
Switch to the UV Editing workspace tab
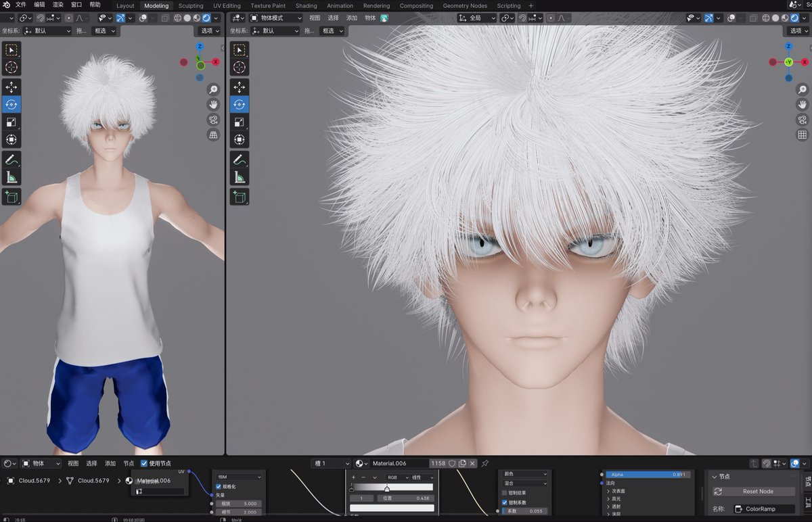227,5
